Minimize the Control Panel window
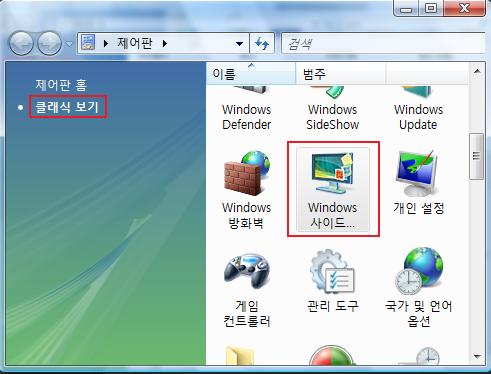The height and width of the screenshot is (374, 491). tap(406, 8)
